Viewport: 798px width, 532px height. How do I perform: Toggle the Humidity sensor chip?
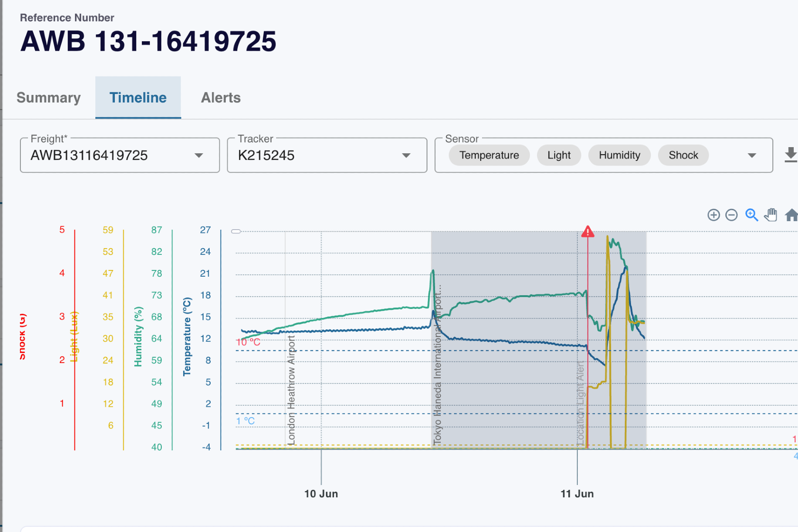pyautogui.click(x=619, y=155)
